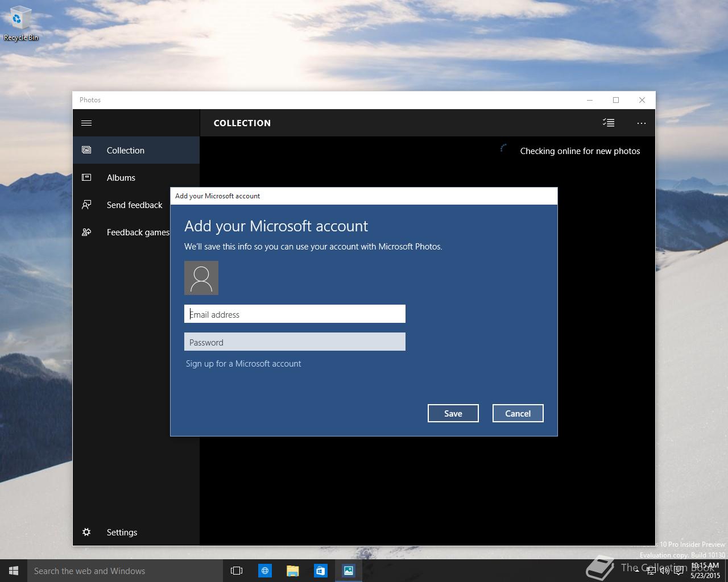Screen dimensions: 728x582
Task: Click 'Checking online for new photos' status
Action: click(580, 151)
